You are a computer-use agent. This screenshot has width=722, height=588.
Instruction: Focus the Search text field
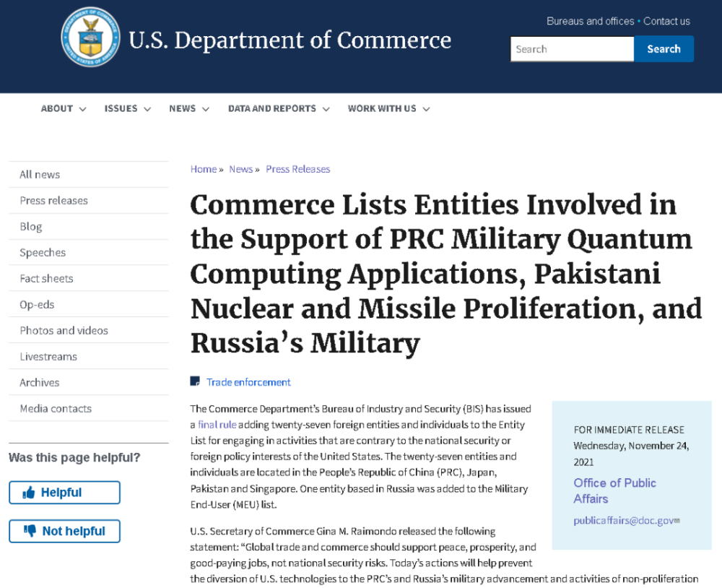(572, 49)
